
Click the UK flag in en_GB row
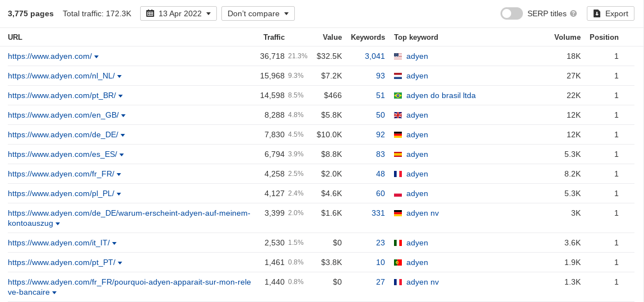pos(397,115)
